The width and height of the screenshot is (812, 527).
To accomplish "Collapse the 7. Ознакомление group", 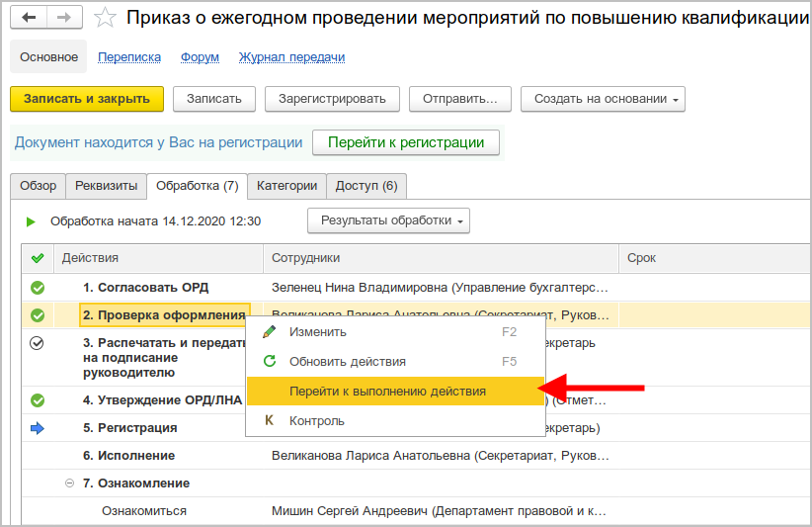I will coord(69,483).
